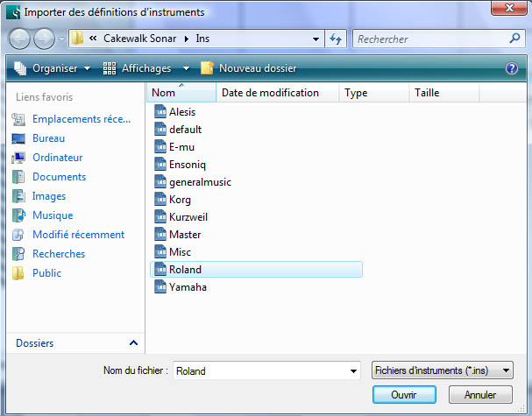This screenshot has height=416, width=532.
Task: Expand the Nom du fichier dropdown
Action: [353, 371]
